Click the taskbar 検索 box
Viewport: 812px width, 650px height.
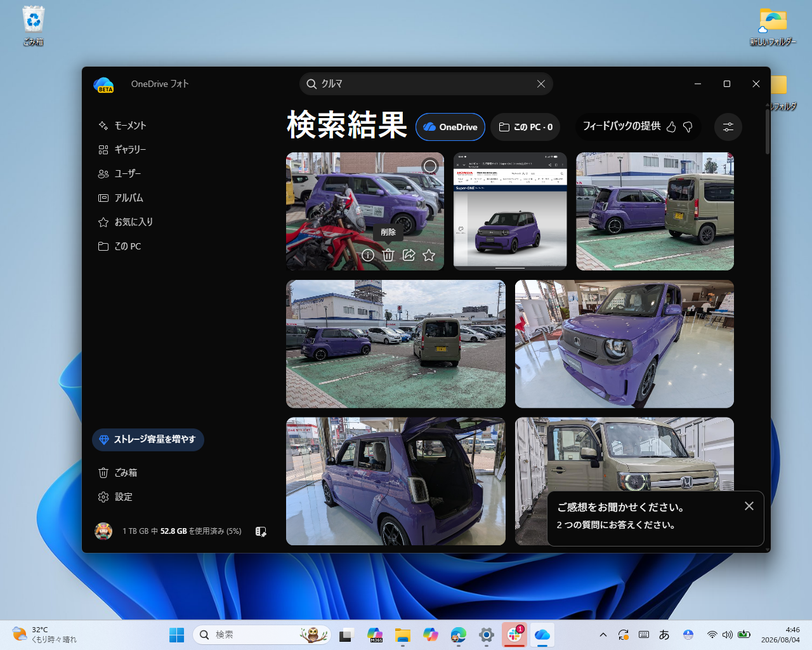click(x=262, y=635)
